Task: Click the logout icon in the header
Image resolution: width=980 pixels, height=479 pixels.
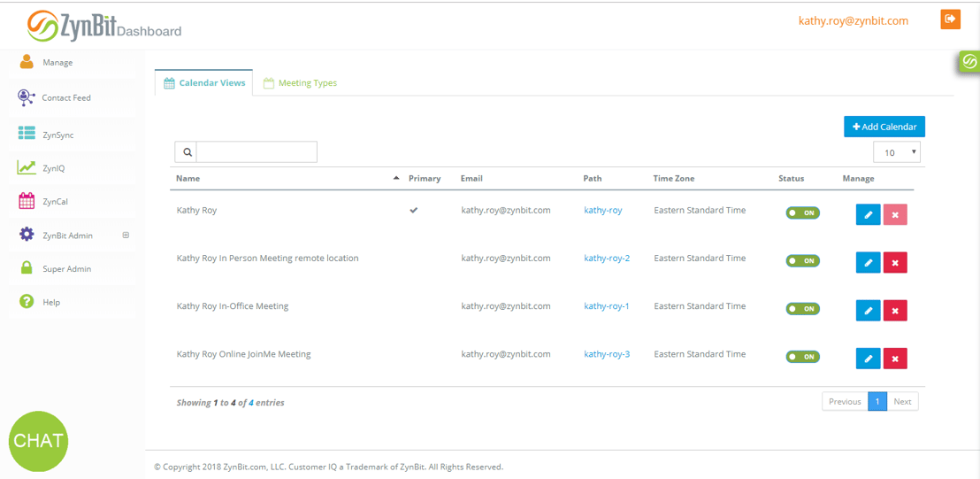Action: click(x=950, y=19)
